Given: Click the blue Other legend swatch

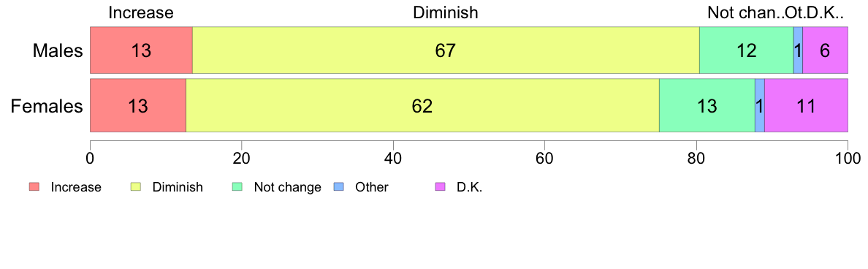Looking at the screenshot, I should tap(339, 187).
